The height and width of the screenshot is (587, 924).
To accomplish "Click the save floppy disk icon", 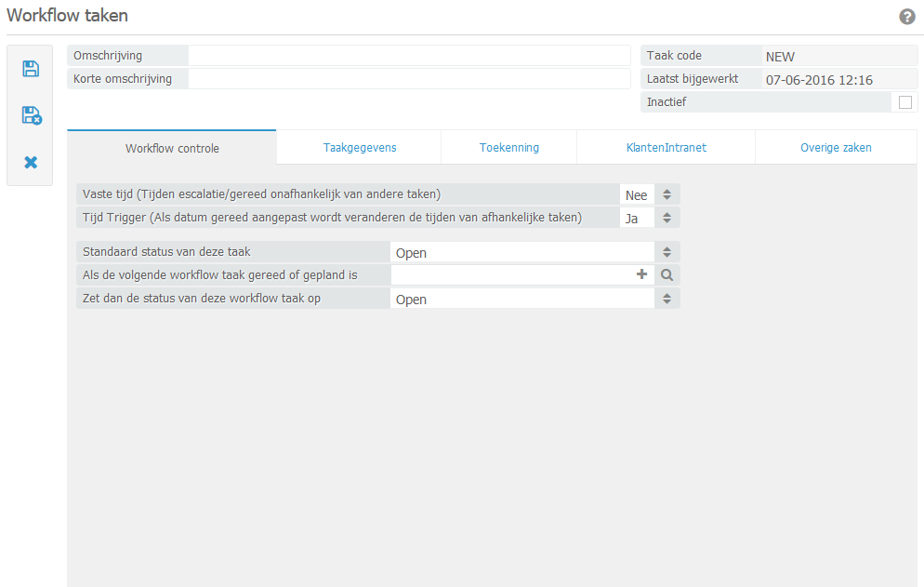I will tap(31, 69).
